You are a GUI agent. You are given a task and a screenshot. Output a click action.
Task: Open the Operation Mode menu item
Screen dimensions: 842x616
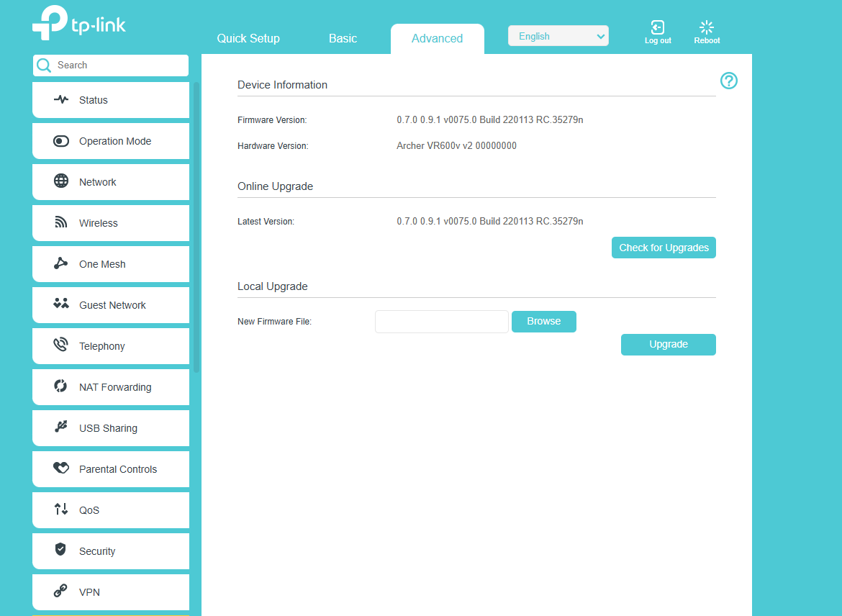[x=115, y=141]
